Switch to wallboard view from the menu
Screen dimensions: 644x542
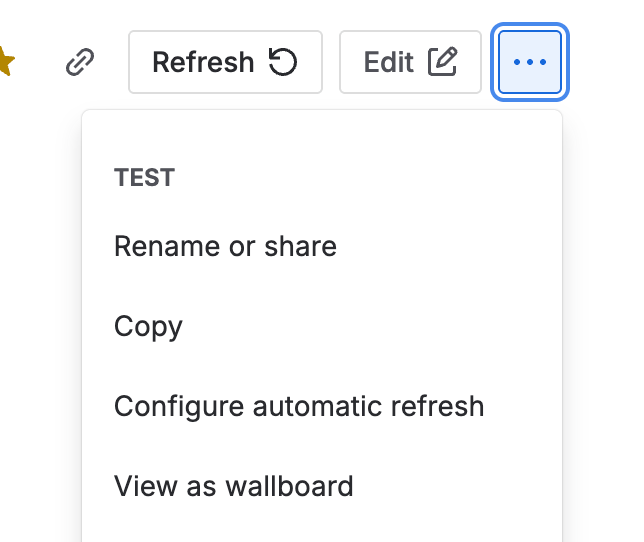(233, 487)
